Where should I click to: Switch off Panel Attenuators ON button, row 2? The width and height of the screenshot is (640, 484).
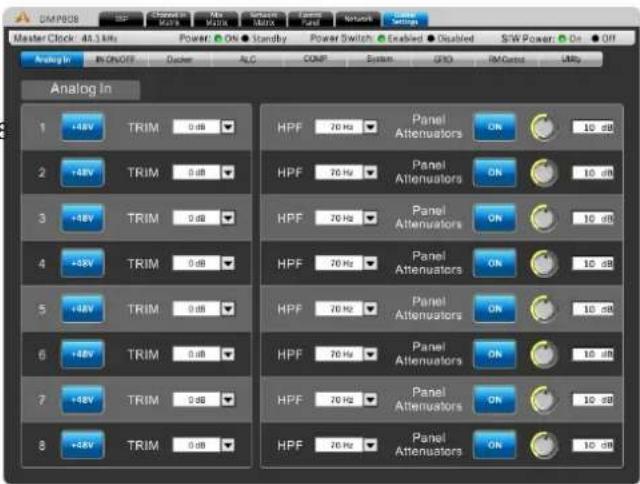[x=494, y=173]
